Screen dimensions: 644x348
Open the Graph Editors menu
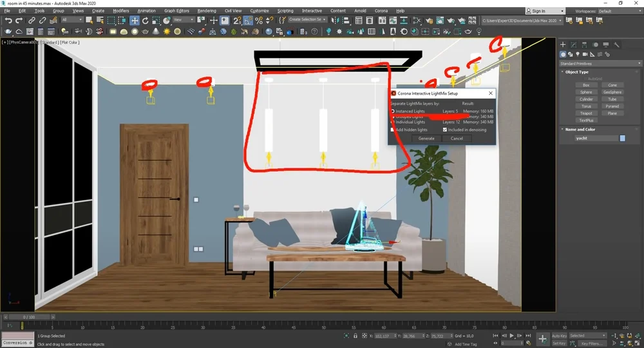tap(176, 11)
